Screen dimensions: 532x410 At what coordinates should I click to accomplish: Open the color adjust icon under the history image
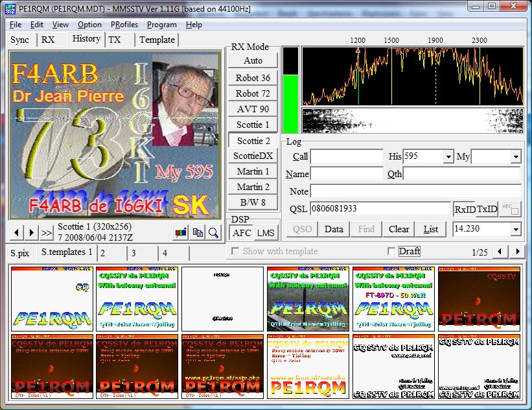[x=181, y=232]
